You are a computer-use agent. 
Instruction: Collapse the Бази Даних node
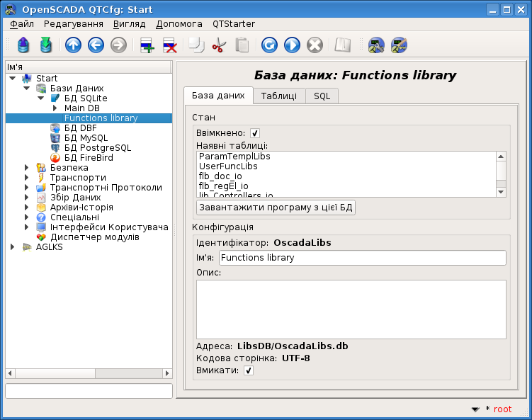coord(27,89)
